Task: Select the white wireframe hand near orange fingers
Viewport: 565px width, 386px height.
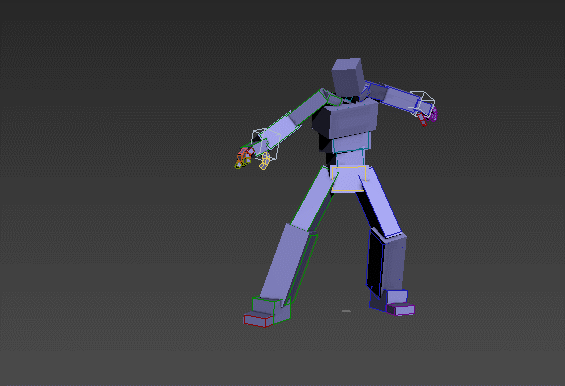Action: [266, 144]
